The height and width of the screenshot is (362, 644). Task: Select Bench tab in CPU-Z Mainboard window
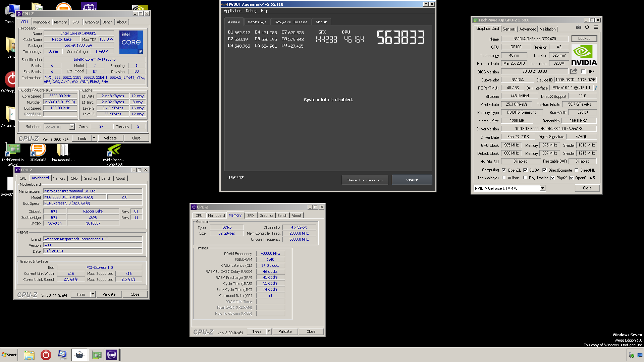[x=106, y=178]
